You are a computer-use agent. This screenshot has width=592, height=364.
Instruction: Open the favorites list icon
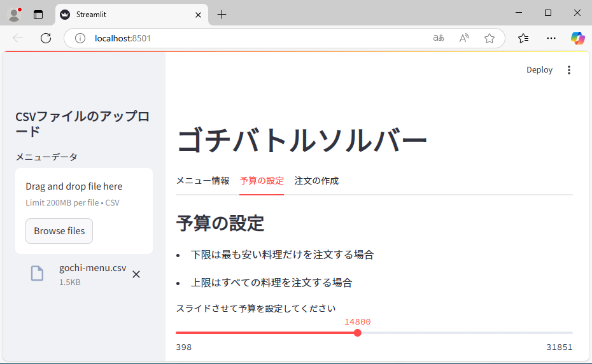523,38
